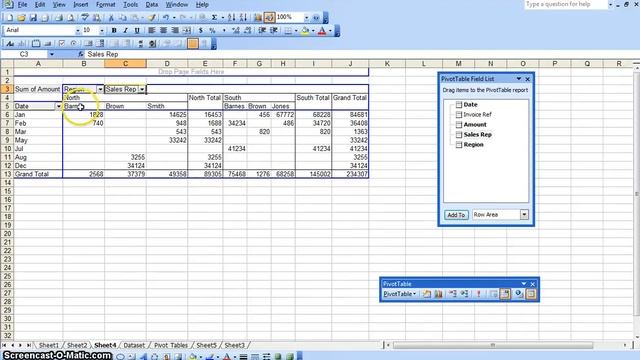The height and width of the screenshot is (360, 640).
Task: Open the 100% zoom dropdown
Action: (306, 18)
